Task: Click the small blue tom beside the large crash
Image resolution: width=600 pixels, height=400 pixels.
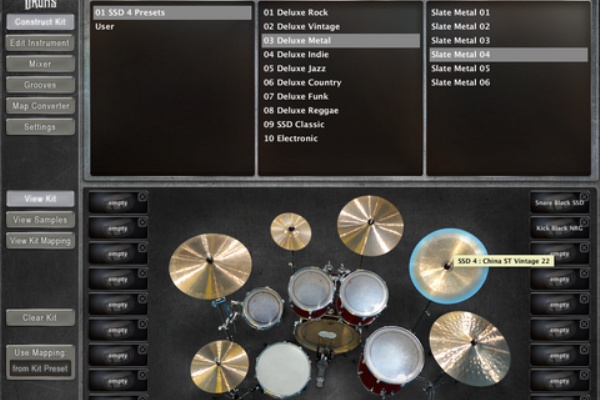Action: click(x=264, y=308)
